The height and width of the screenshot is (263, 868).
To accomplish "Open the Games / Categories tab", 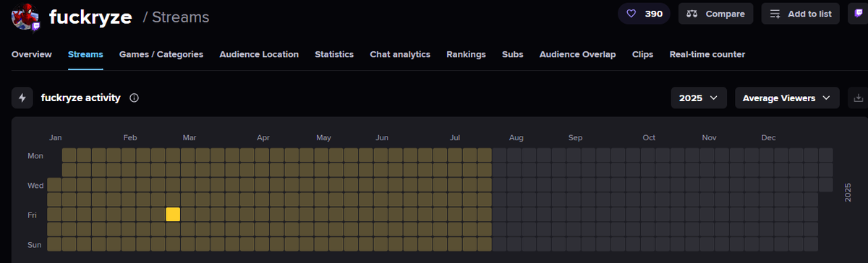I will pyautogui.click(x=161, y=54).
